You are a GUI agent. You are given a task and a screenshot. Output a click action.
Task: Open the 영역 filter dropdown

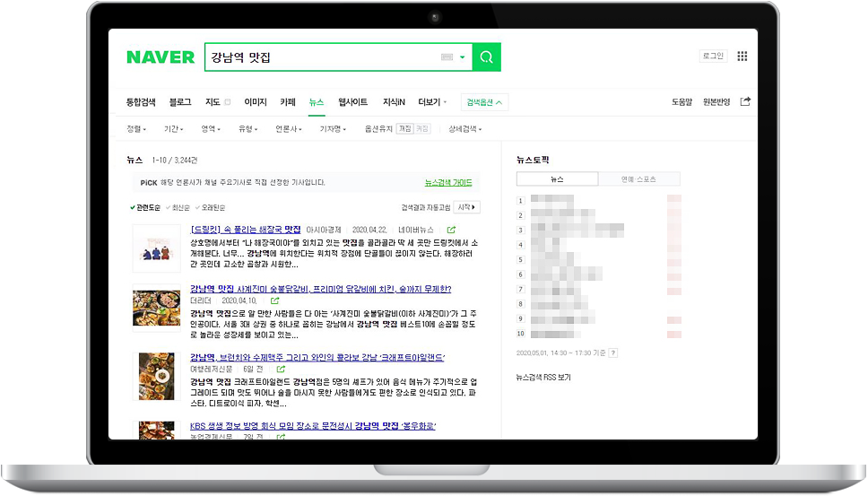[211, 129]
